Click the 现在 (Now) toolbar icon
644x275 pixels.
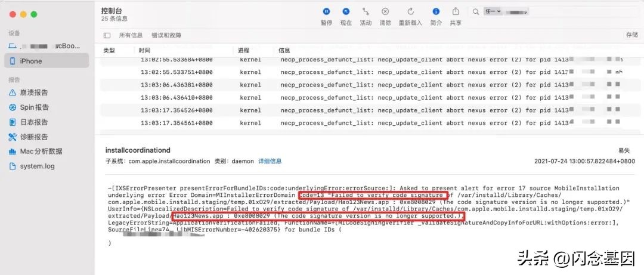click(346, 11)
